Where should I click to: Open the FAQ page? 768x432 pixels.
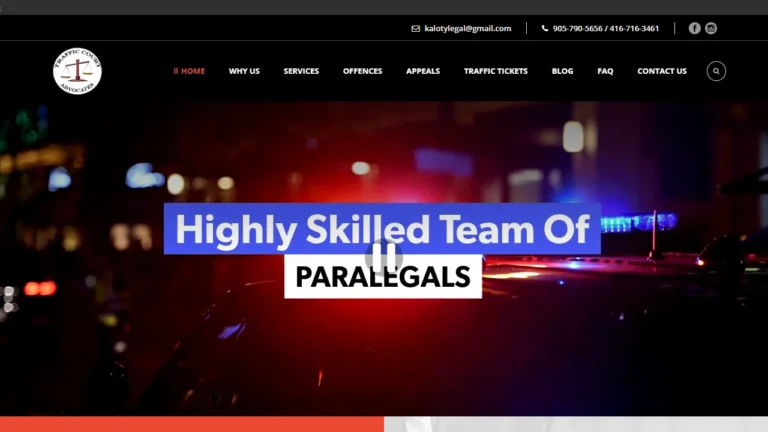point(605,71)
